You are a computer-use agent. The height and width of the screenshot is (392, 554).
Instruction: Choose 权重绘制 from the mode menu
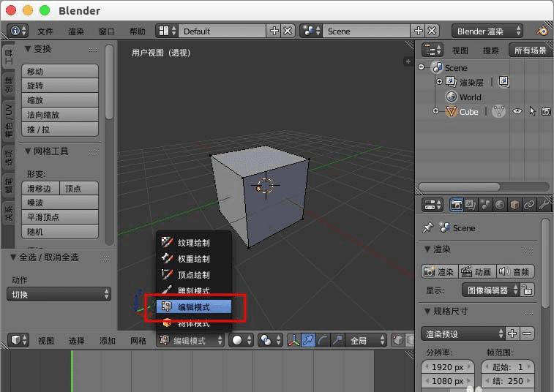(x=194, y=258)
